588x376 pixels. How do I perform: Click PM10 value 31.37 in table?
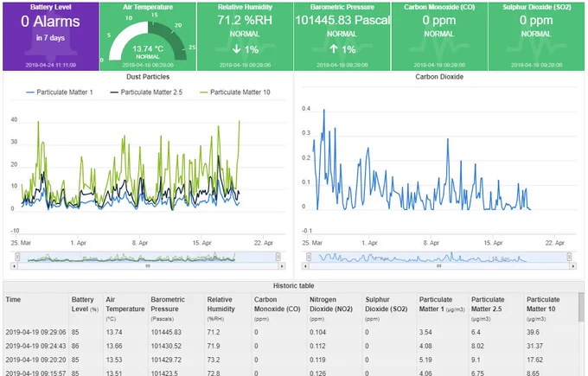click(534, 346)
